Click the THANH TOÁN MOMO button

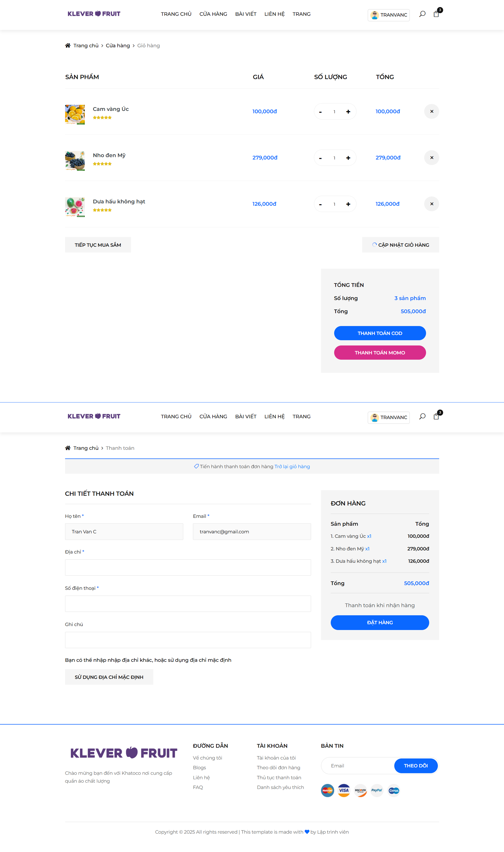pos(380,352)
